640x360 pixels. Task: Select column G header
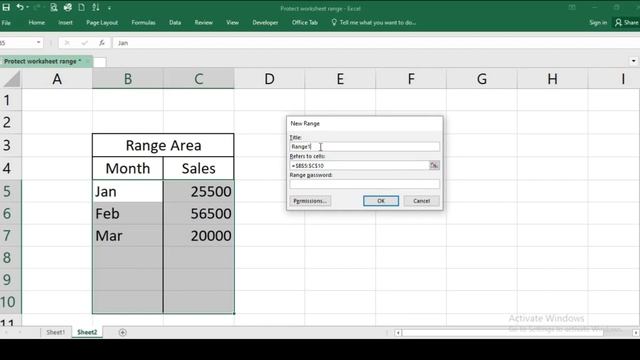482,79
